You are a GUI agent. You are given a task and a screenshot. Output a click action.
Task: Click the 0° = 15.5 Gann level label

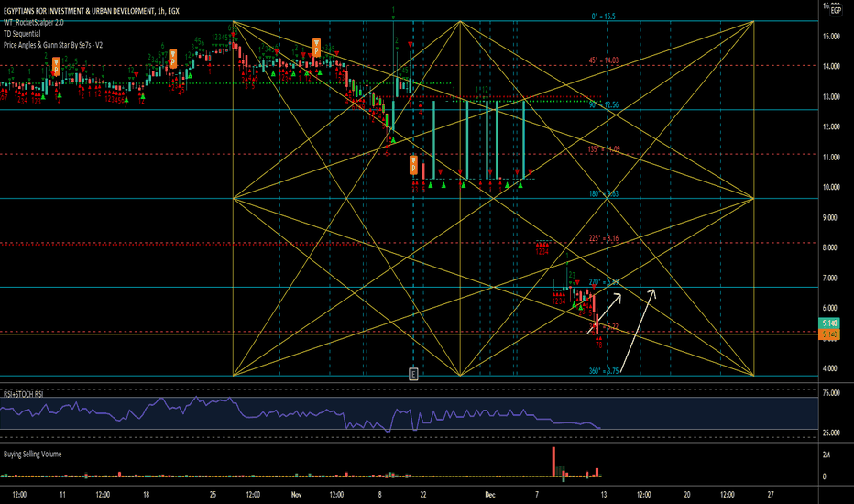(x=603, y=16)
